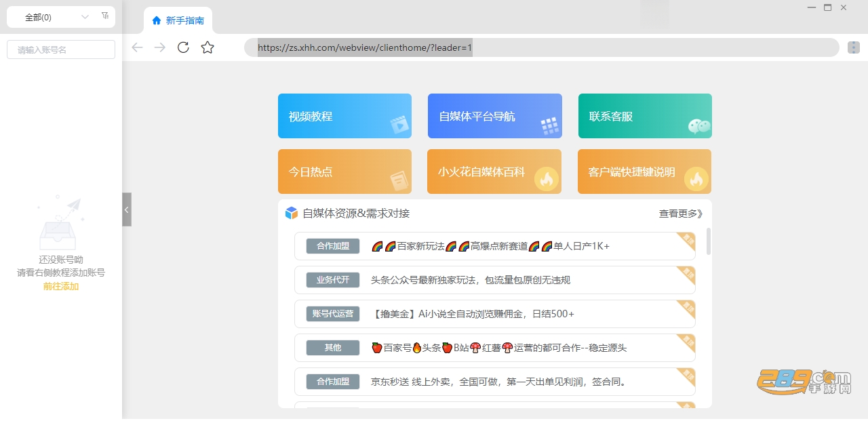Open the 客户端快捷键说明 card
Image resolution: width=868 pixels, height=421 pixels.
pos(644,172)
